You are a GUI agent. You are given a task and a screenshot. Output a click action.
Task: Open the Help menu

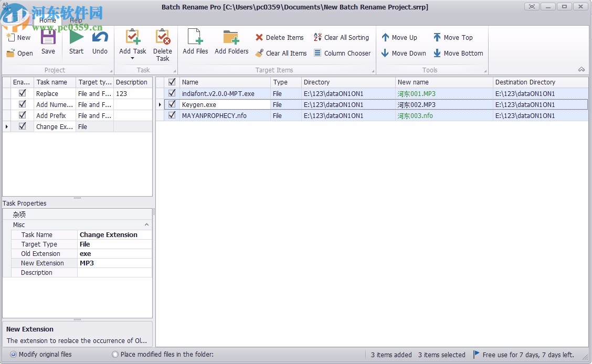(x=75, y=20)
